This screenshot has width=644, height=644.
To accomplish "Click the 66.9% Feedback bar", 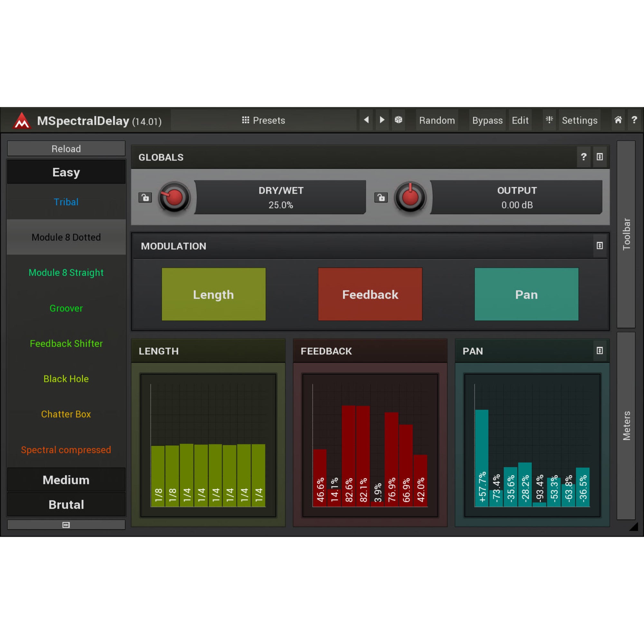I will (x=406, y=466).
